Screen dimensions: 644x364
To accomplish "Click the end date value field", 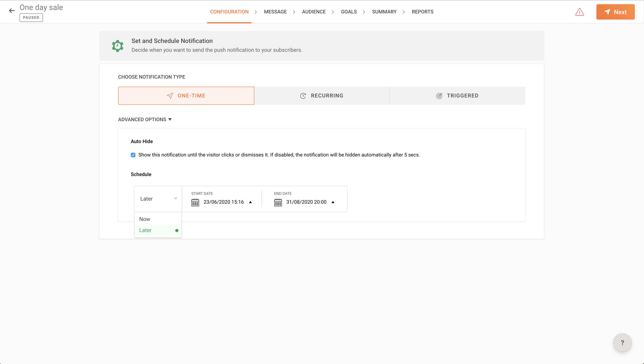I will click(x=306, y=202).
